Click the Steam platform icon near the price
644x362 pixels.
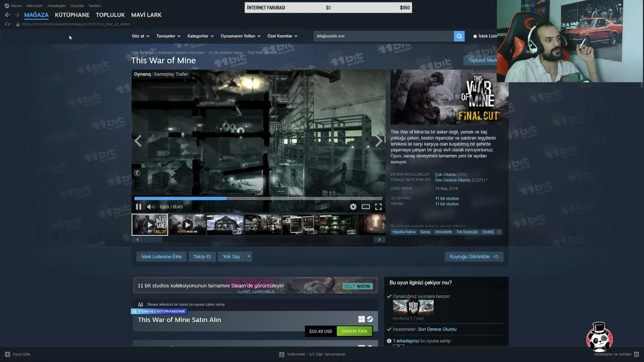pos(370,319)
